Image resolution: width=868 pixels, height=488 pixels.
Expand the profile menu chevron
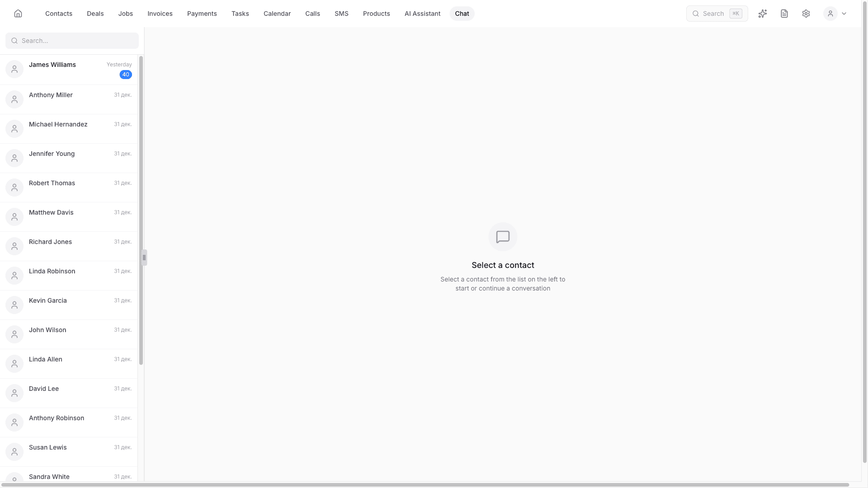pyautogui.click(x=844, y=14)
